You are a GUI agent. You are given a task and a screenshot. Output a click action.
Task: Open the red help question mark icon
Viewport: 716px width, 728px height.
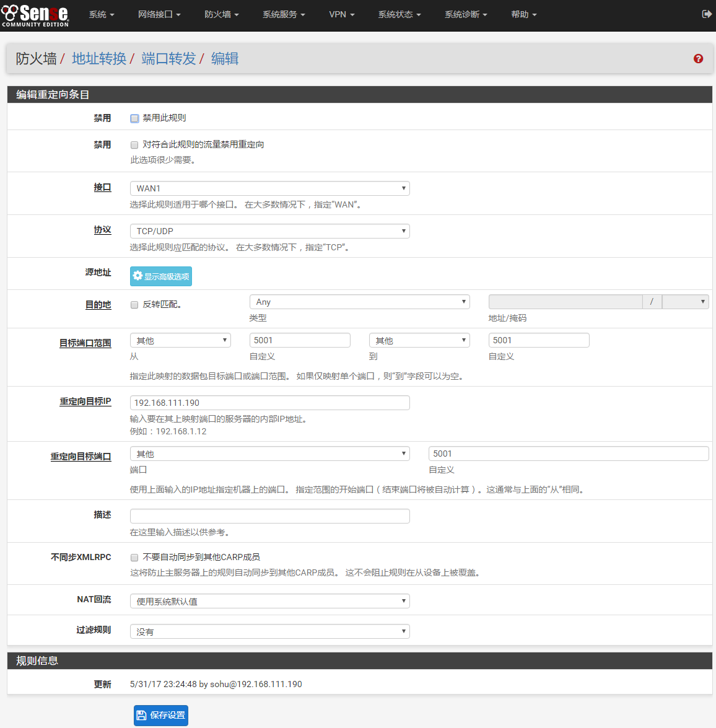[x=698, y=59]
